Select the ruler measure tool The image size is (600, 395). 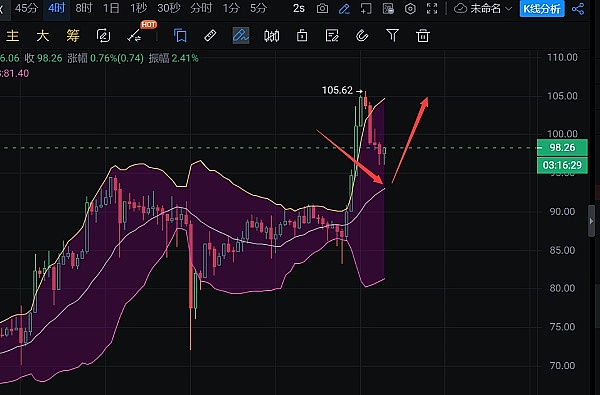point(210,36)
